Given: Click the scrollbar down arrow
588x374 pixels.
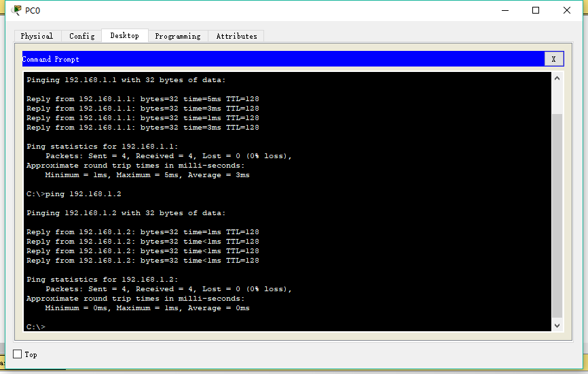Looking at the screenshot, I should tap(557, 326).
